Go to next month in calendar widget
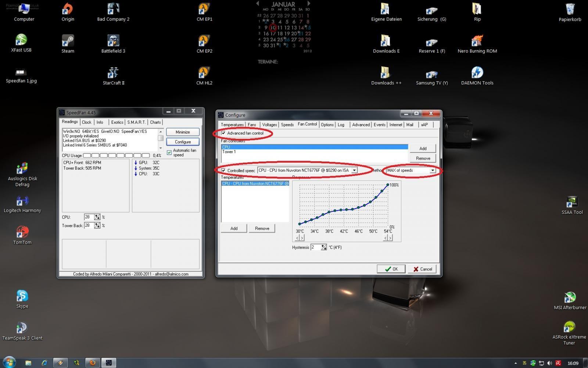 pyautogui.click(x=309, y=3)
